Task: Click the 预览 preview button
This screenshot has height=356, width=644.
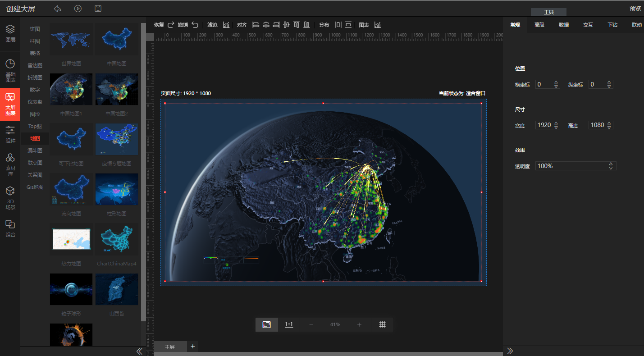Action: pyautogui.click(x=635, y=9)
